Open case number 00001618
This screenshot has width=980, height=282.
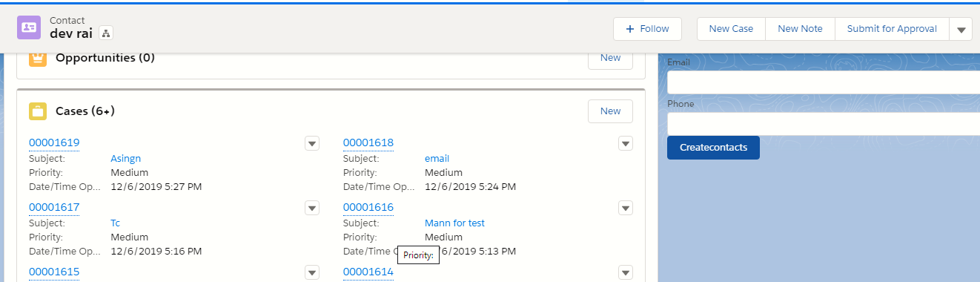[368, 142]
